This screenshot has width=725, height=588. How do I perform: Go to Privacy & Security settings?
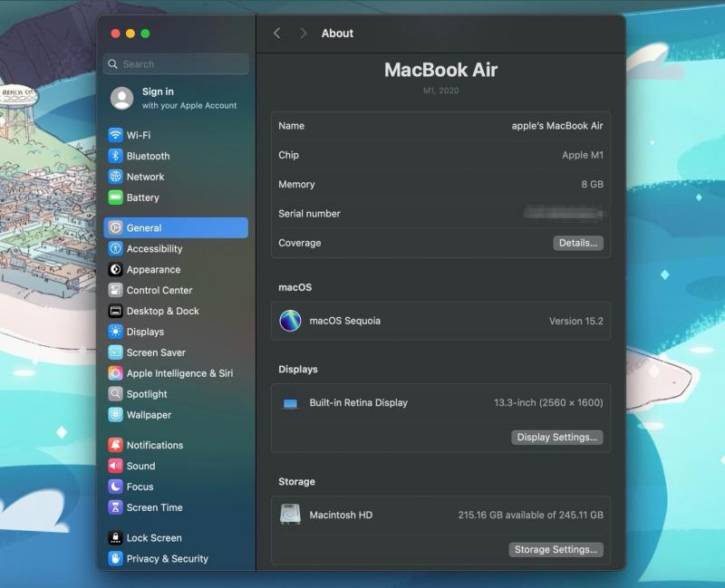(x=167, y=559)
